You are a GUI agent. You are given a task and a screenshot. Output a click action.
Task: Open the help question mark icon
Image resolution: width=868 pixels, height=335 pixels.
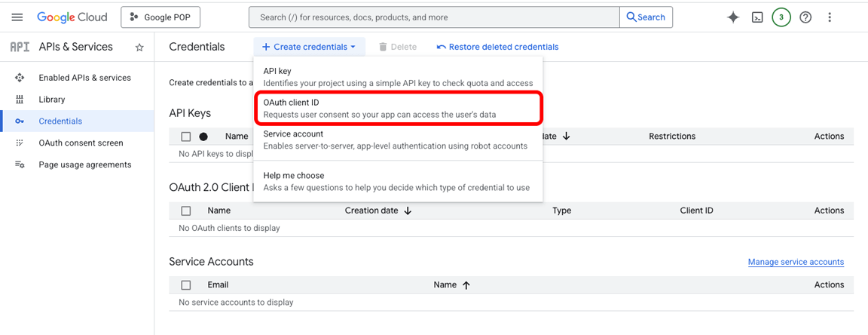click(806, 17)
